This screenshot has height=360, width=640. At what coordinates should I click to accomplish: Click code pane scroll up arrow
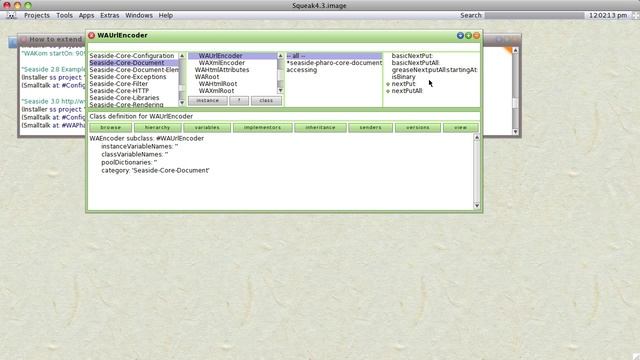coord(476,138)
